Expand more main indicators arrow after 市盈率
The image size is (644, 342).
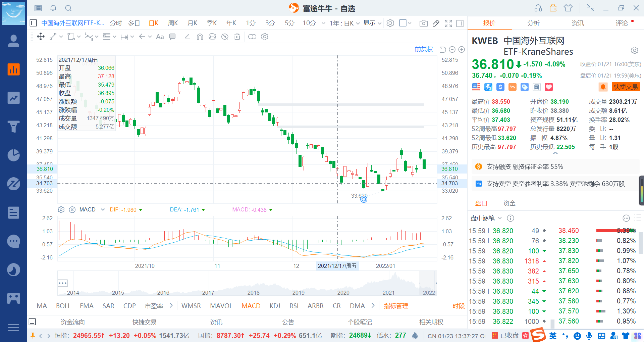(171, 305)
